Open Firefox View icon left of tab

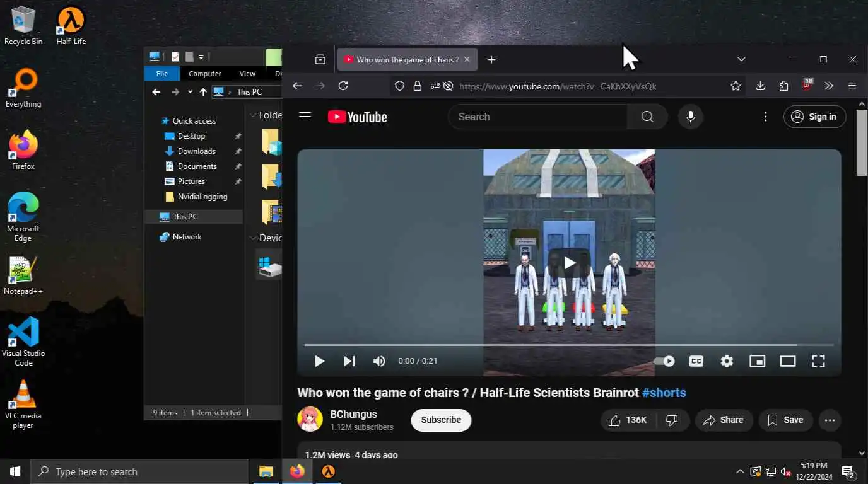click(320, 59)
